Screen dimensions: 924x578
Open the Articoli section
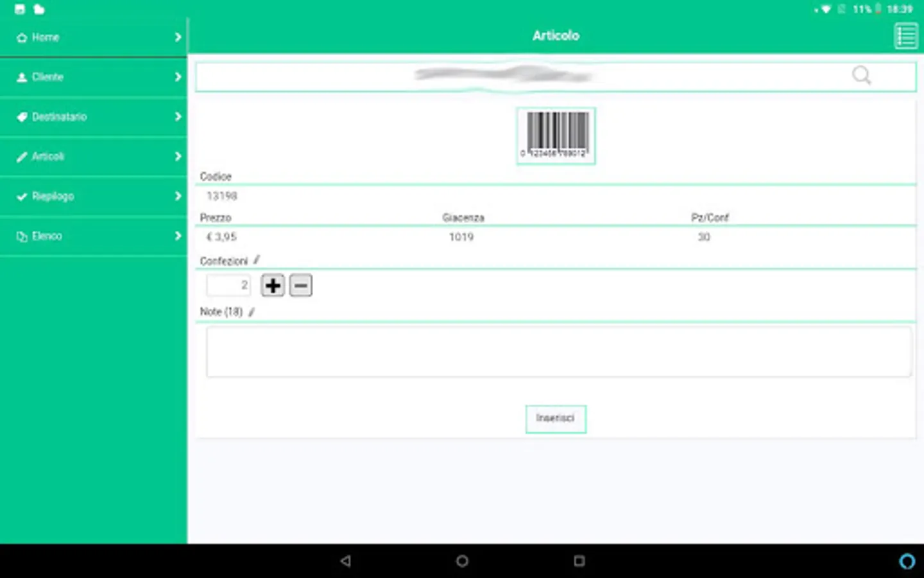pos(94,157)
